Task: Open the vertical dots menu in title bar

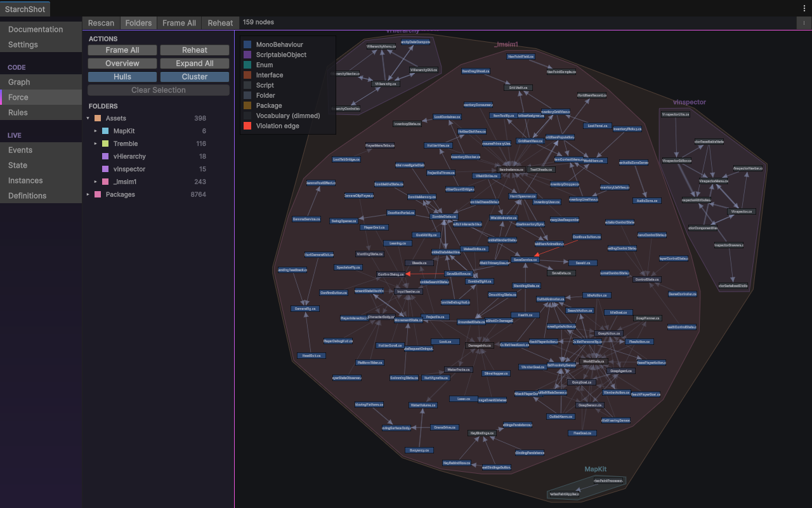Action: [x=804, y=8]
